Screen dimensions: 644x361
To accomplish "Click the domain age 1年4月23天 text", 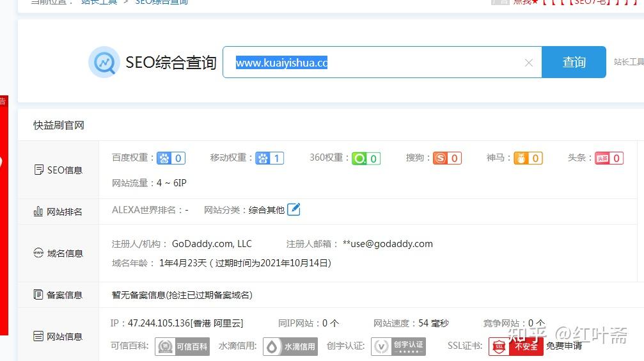I will [183, 263].
